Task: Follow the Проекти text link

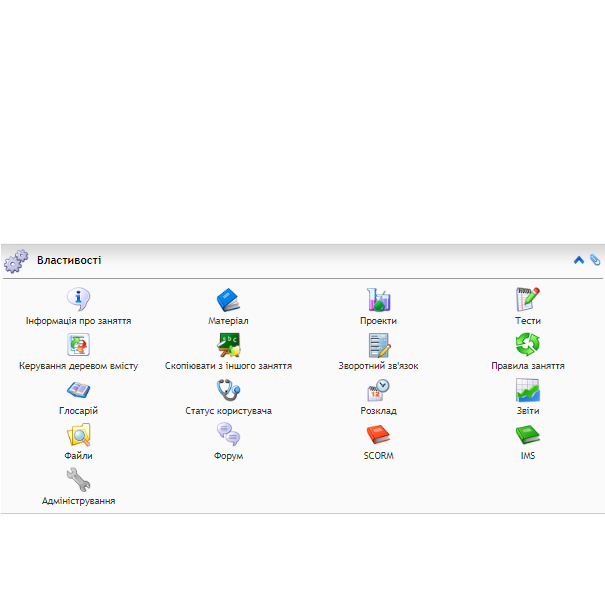Action: 378,321
